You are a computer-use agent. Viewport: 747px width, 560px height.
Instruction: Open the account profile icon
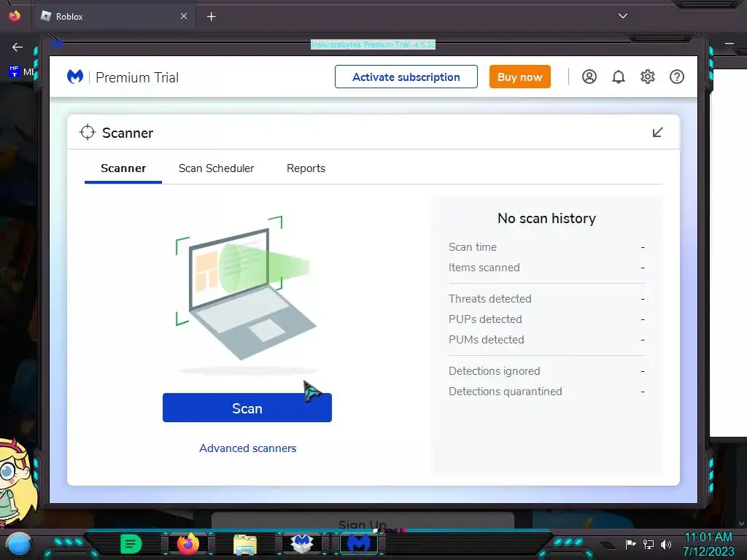click(x=589, y=77)
